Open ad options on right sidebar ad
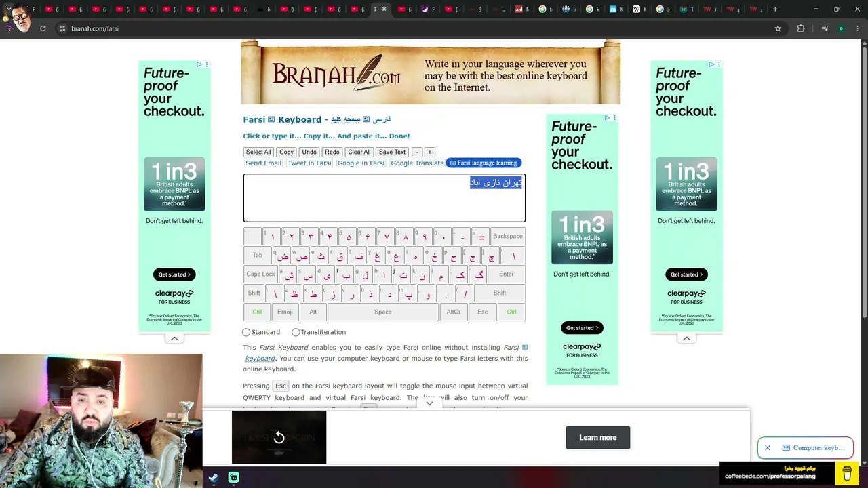The width and height of the screenshot is (868, 488). pyautogui.click(x=719, y=64)
